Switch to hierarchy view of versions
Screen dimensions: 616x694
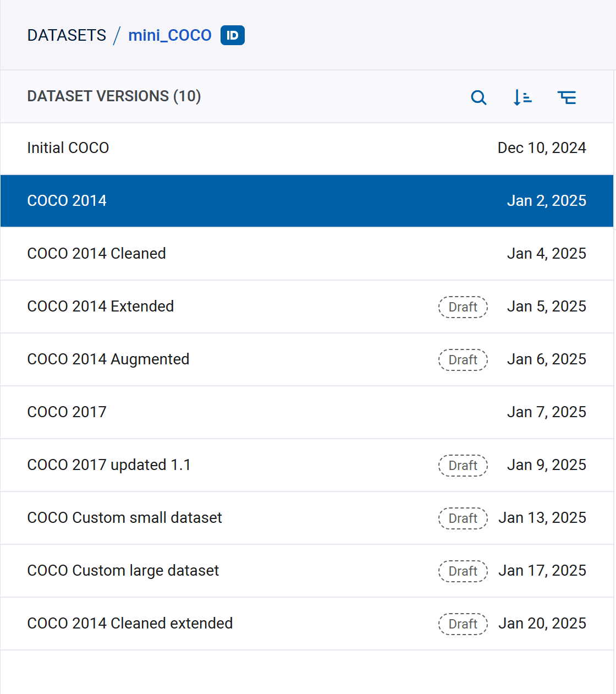(567, 97)
